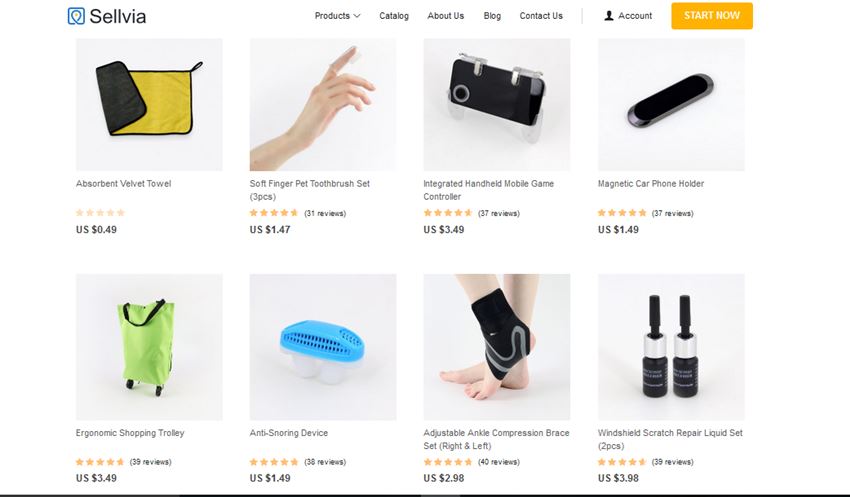Open the Catalog menu item
Screen dimensions: 850x497
tap(394, 16)
